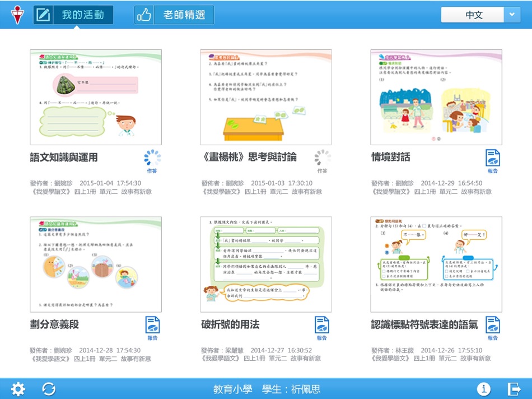This screenshot has height=399, width=532.
Task: Click the logout exit icon
Action: click(514, 389)
